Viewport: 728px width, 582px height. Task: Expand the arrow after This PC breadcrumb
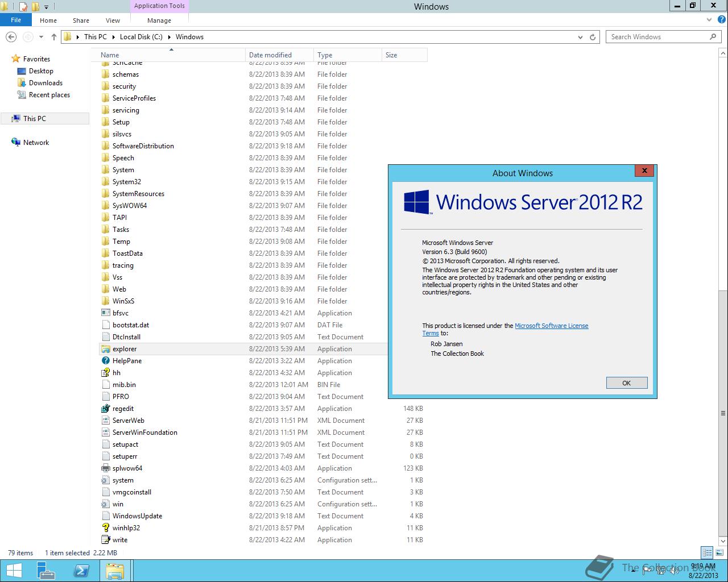[x=114, y=37]
